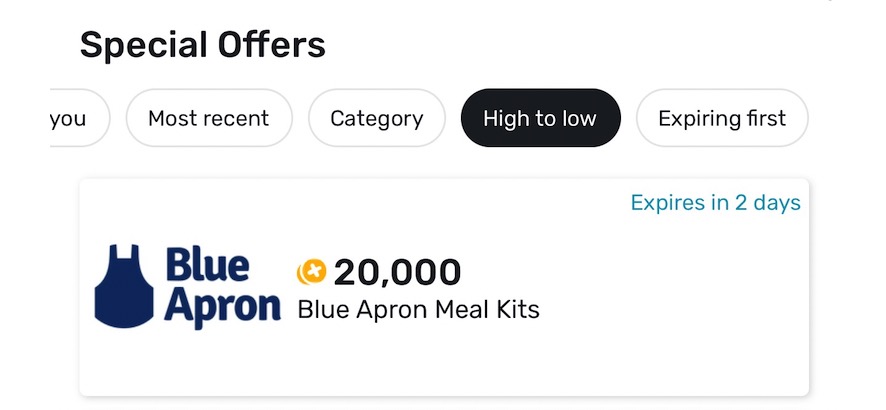Open the 'Blue Apron Meal Kits' offer title
This screenshot has height=410, width=886.
[418, 309]
